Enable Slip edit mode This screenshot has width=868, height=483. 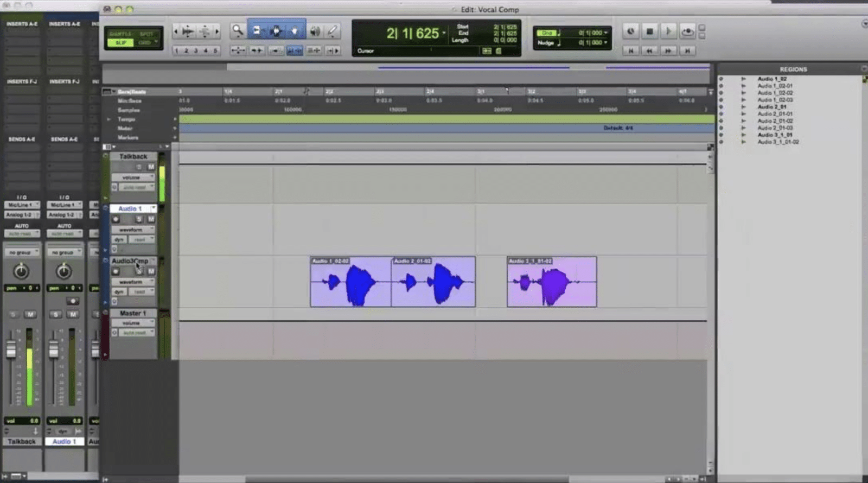[x=120, y=42]
